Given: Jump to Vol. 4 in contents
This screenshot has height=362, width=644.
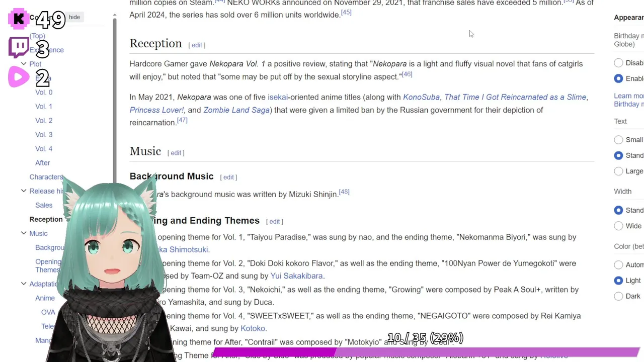Looking at the screenshot, I should (44, 149).
